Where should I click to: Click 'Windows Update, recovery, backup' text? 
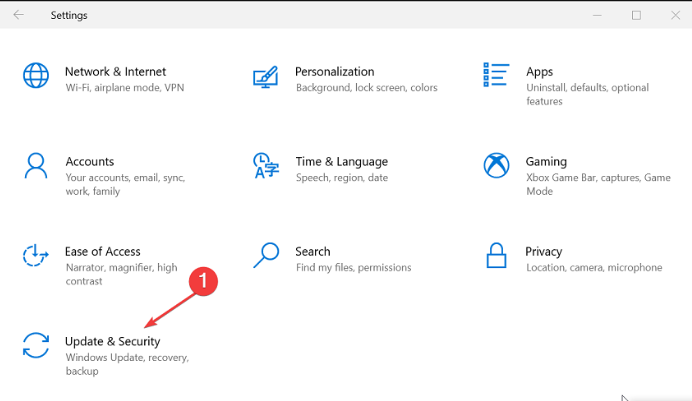coord(127,364)
